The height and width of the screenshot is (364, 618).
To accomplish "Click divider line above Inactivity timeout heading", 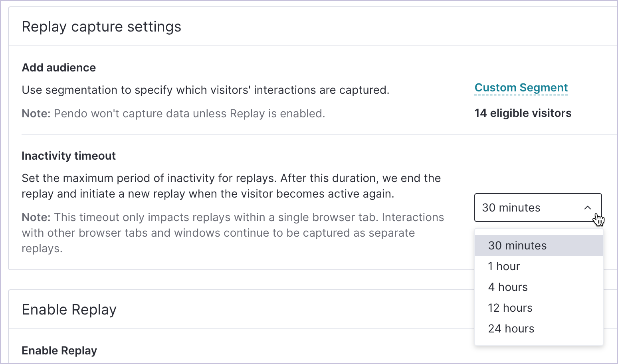I will (319, 135).
